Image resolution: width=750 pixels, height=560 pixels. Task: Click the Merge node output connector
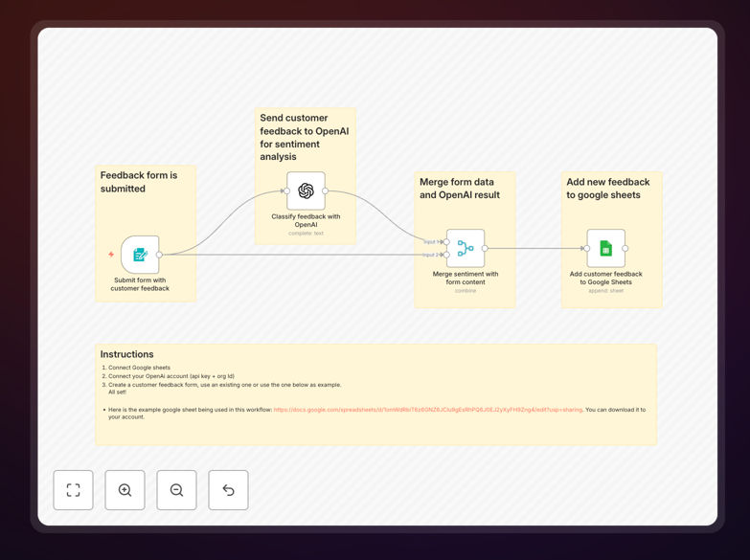[x=485, y=248]
